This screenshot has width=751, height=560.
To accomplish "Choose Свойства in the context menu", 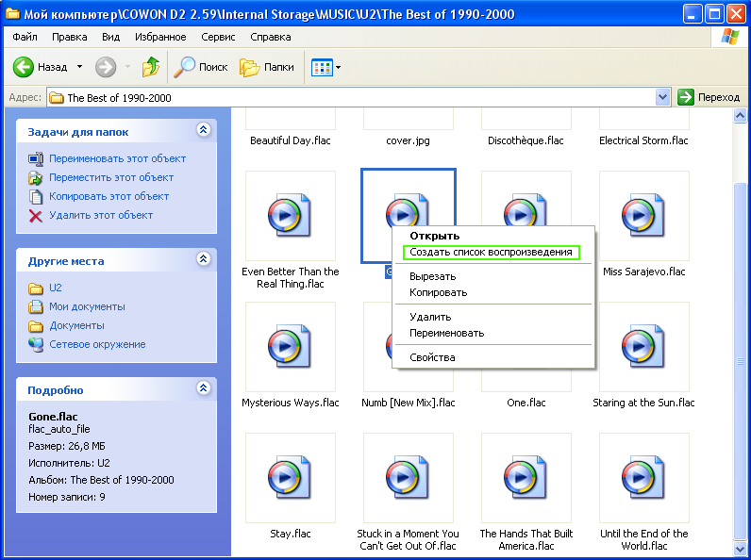I will 493,357.
